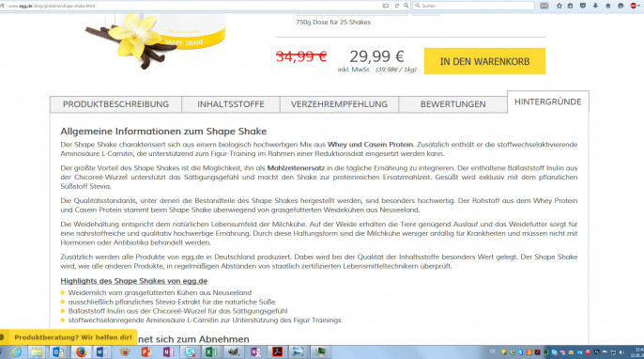Click the mail envelope toolbar icon
Image resolution: width=644 pixels, height=359 pixels.
pyautogui.click(x=544, y=6)
